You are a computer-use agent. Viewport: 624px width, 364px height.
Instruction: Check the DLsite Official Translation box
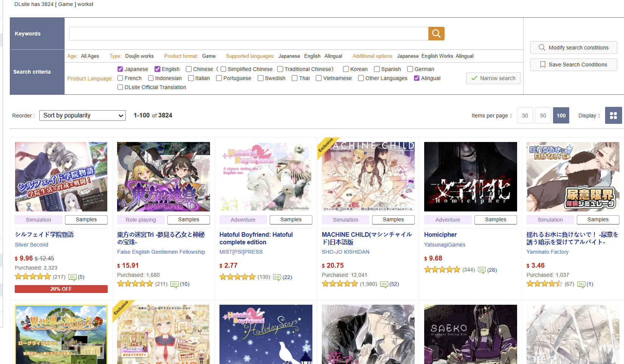coord(120,87)
